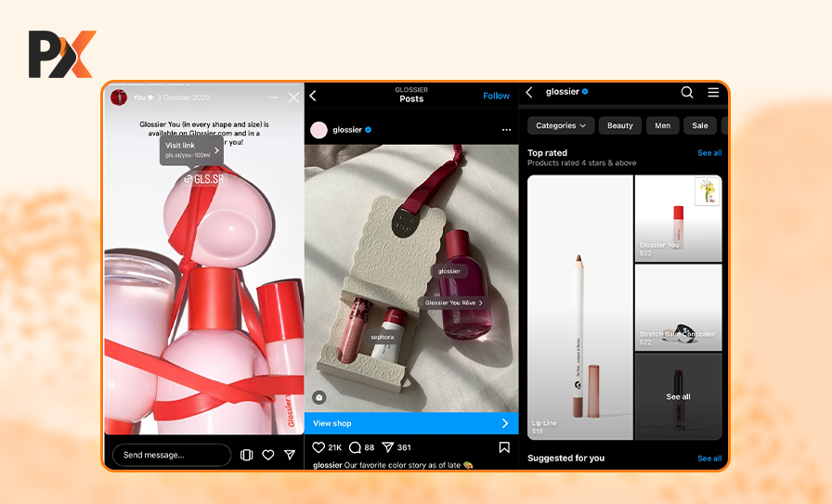Select the Men filter chip
The width and height of the screenshot is (832, 504).
(x=662, y=125)
